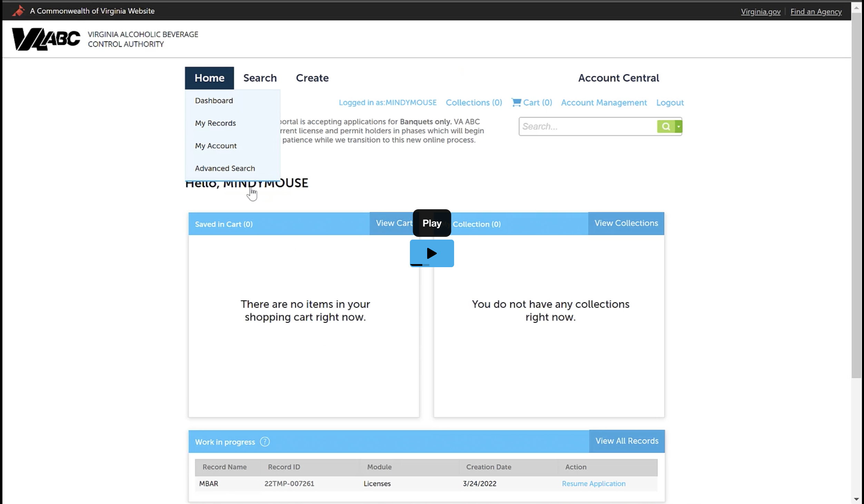Click the Logout link
The image size is (864, 504).
point(669,102)
